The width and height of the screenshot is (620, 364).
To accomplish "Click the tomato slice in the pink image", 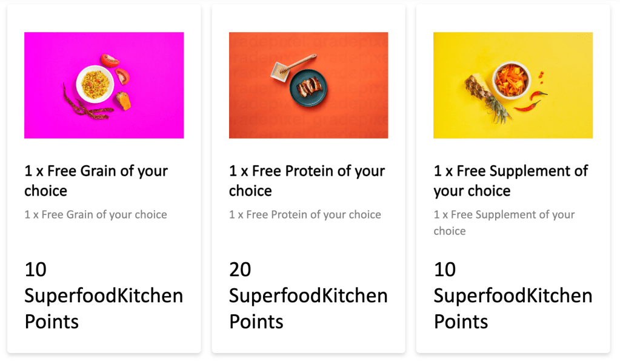I will click(x=122, y=77).
